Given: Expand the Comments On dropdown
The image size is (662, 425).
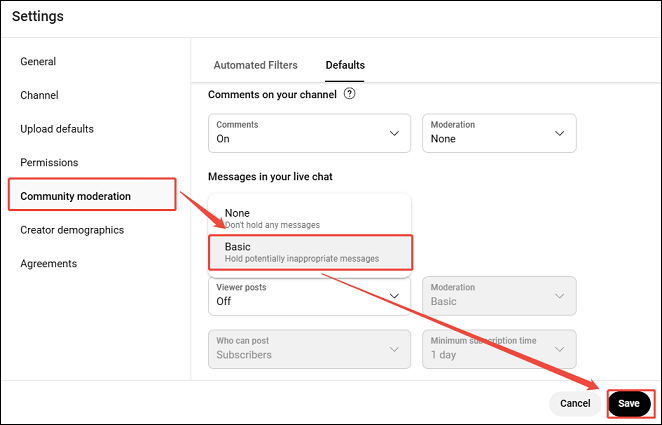Looking at the screenshot, I should [x=309, y=133].
